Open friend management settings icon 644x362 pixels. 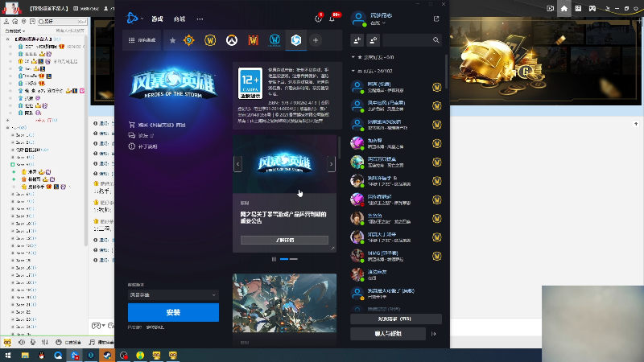point(374,40)
